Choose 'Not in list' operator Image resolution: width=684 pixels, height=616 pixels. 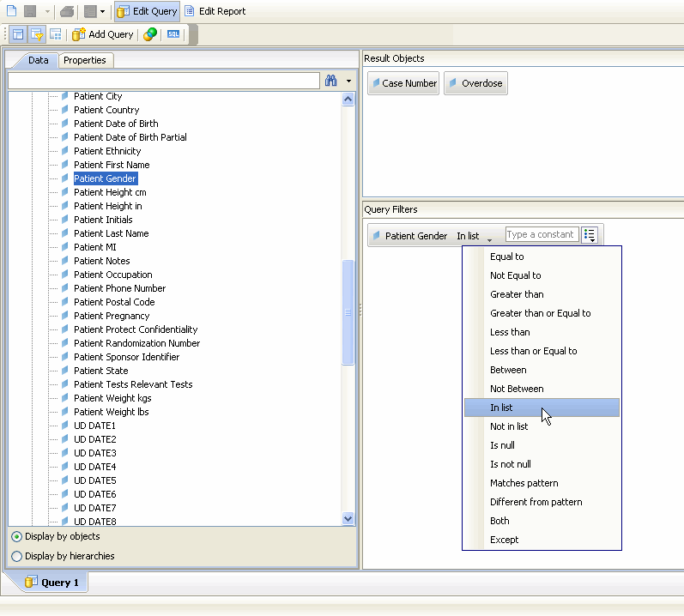pyautogui.click(x=509, y=426)
